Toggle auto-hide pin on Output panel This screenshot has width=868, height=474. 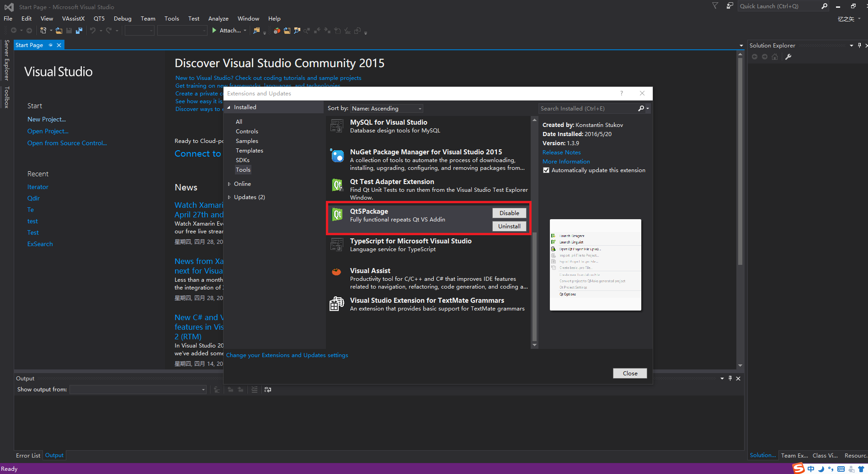coord(730,378)
